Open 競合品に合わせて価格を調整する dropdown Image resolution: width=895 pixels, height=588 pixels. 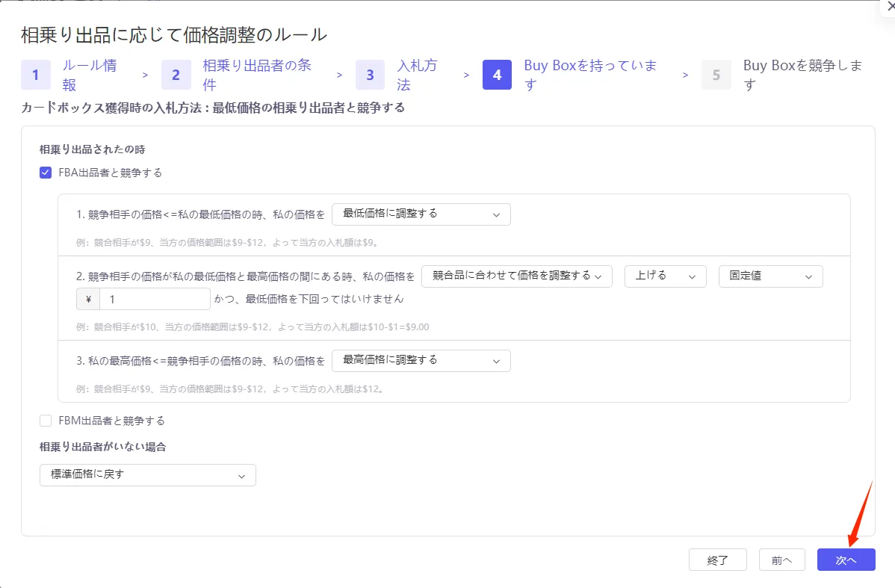point(517,276)
